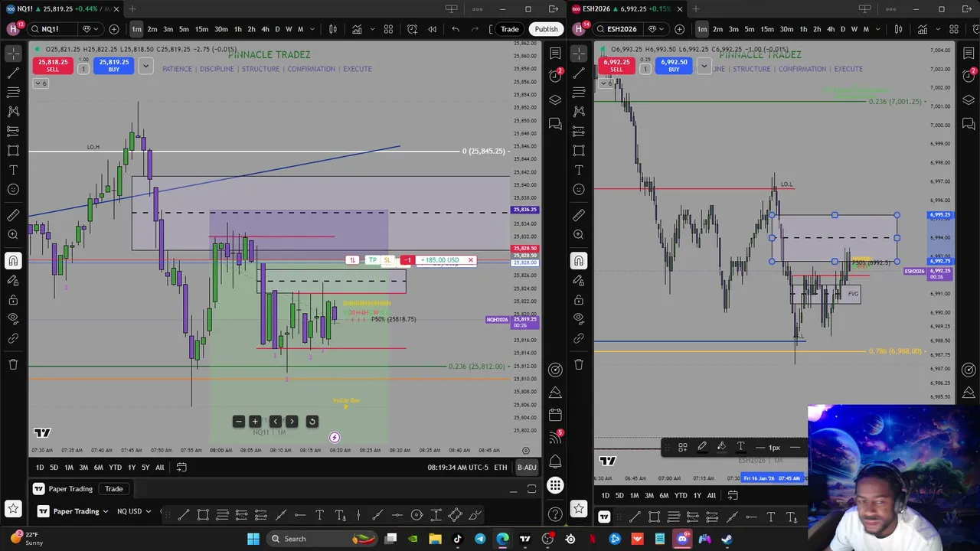980x551 pixels.
Task: Toggle lock all drawings in NQ1! left toolbar
Action: pos(13,299)
